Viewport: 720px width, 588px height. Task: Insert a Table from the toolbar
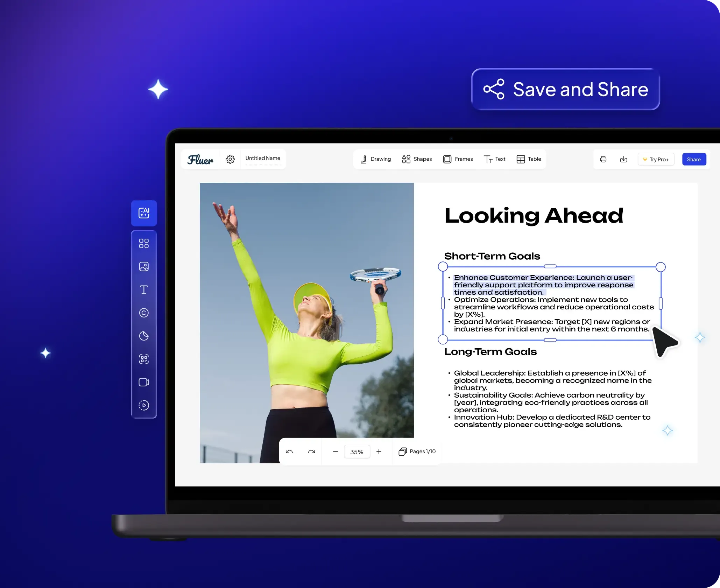(529, 159)
